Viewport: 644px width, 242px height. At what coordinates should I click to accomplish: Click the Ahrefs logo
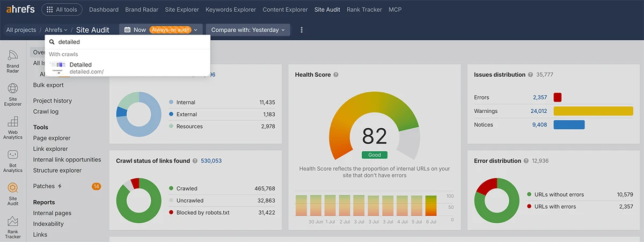pos(20,9)
